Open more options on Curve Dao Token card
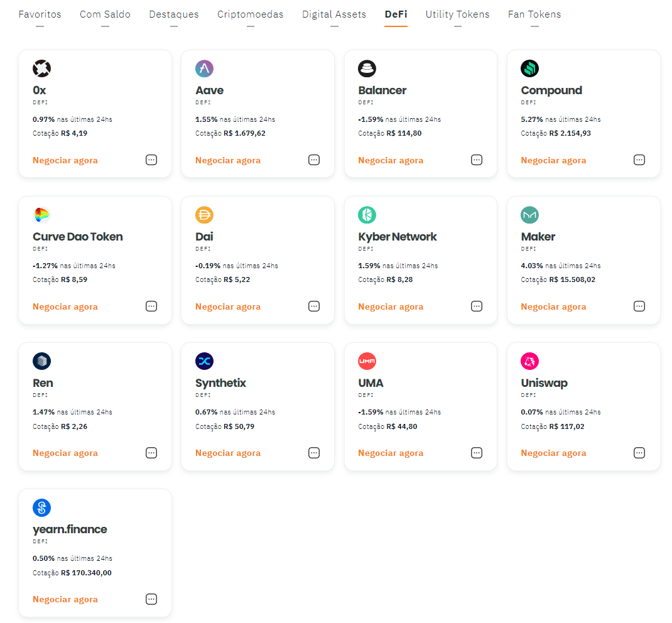The height and width of the screenshot is (623, 672). coord(151,306)
